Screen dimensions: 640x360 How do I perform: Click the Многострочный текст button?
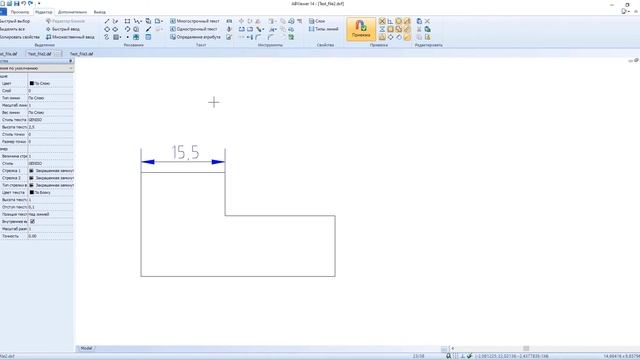tap(195, 21)
